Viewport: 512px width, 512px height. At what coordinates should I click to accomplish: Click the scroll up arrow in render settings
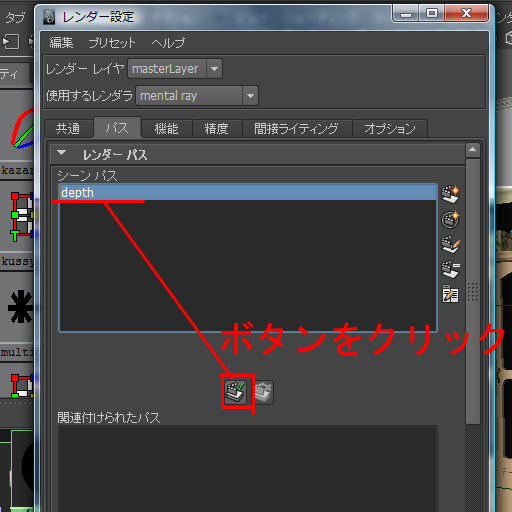point(473,150)
